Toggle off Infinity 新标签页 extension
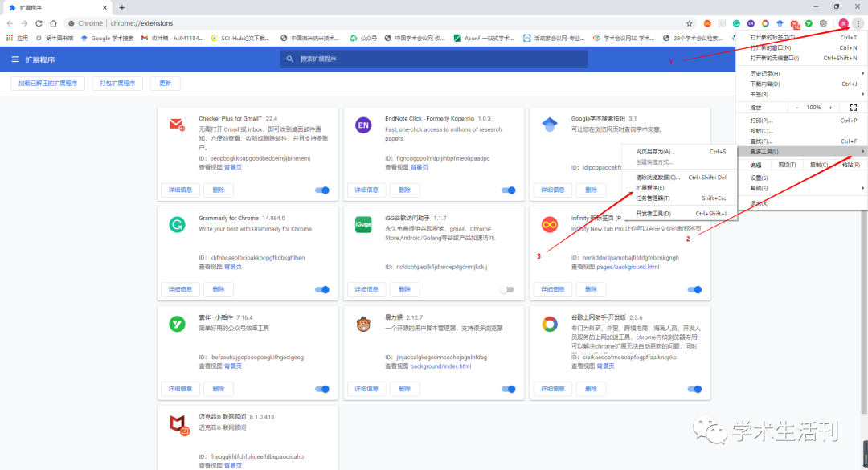 coord(694,289)
